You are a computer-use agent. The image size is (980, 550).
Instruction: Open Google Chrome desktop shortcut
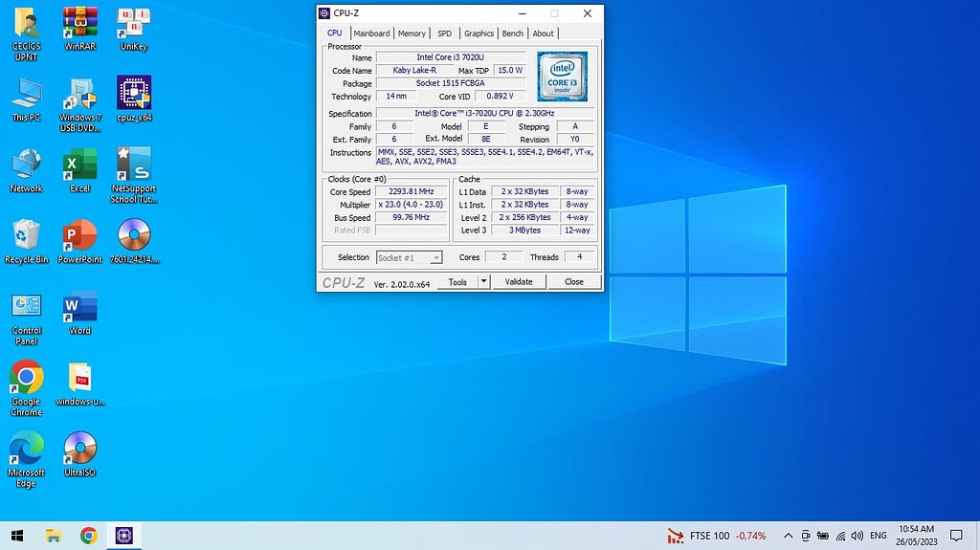26,387
